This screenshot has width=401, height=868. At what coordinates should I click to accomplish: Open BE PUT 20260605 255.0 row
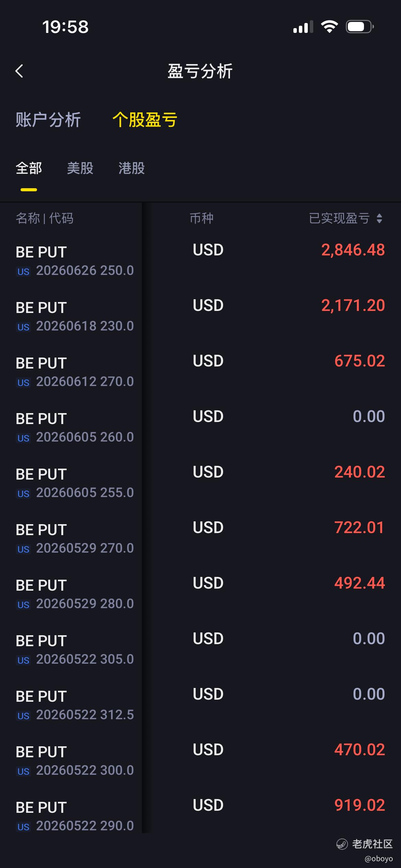pos(200,483)
